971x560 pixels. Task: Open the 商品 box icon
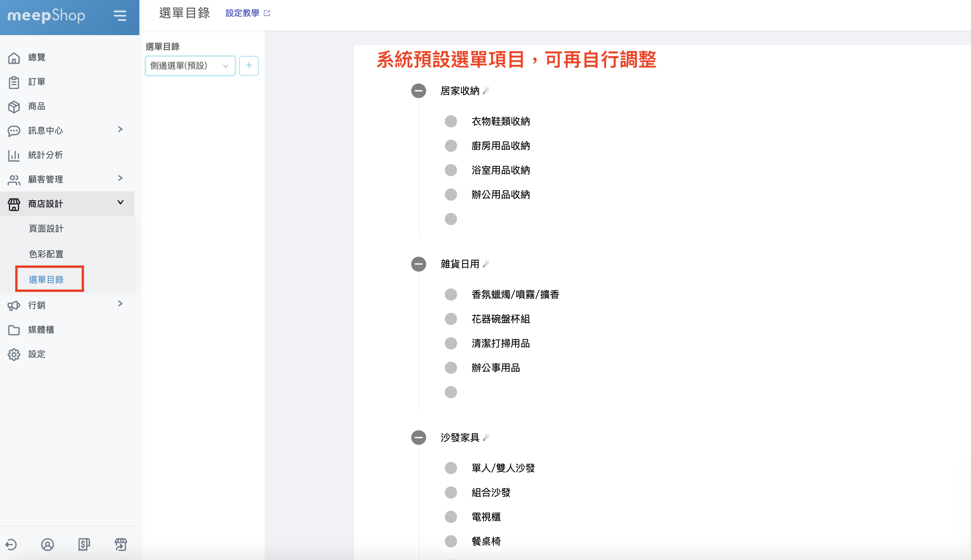14,106
